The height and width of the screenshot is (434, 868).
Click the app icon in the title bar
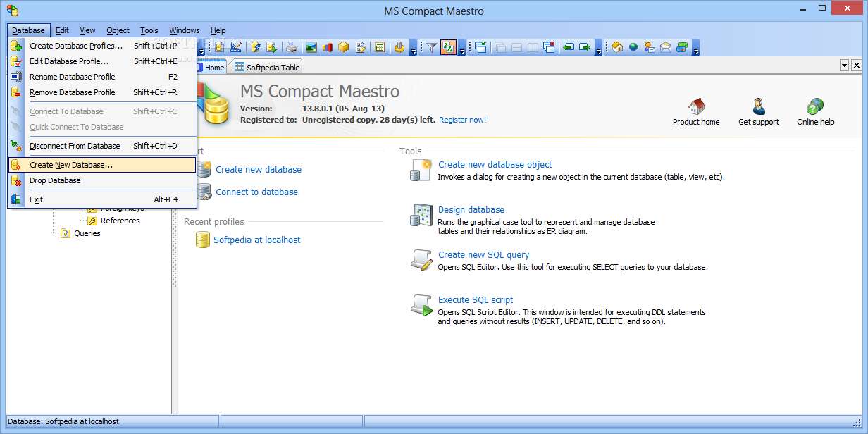(12, 11)
